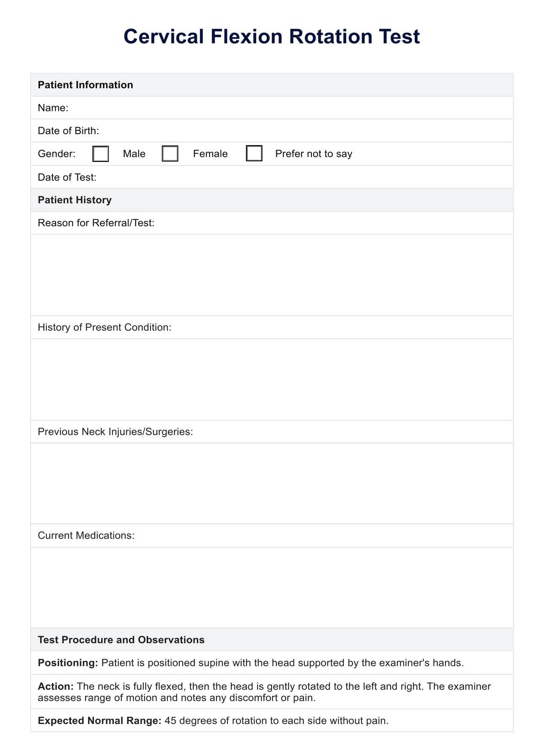
Task: Click the 'Current Medications:' label
Action: tap(86, 536)
